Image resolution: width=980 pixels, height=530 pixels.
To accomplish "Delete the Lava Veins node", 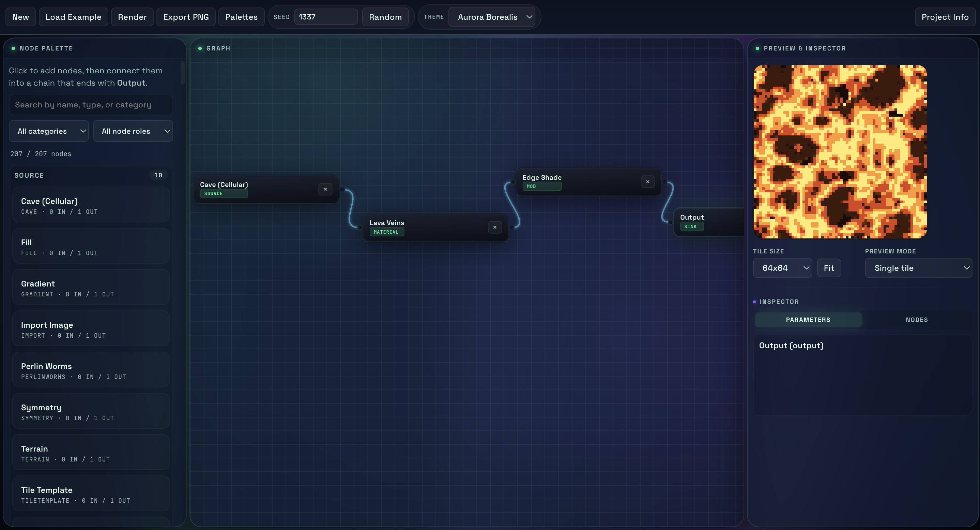I will [x=494, y=227].
